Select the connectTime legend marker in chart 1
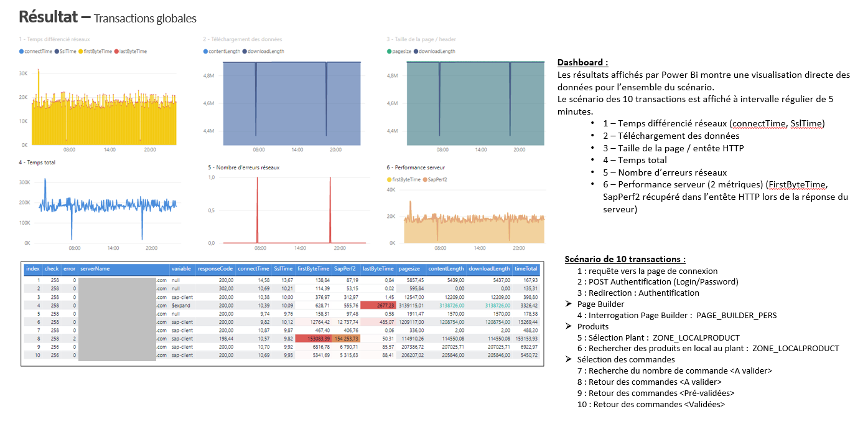The image size is (868, 424). [22, 52]
